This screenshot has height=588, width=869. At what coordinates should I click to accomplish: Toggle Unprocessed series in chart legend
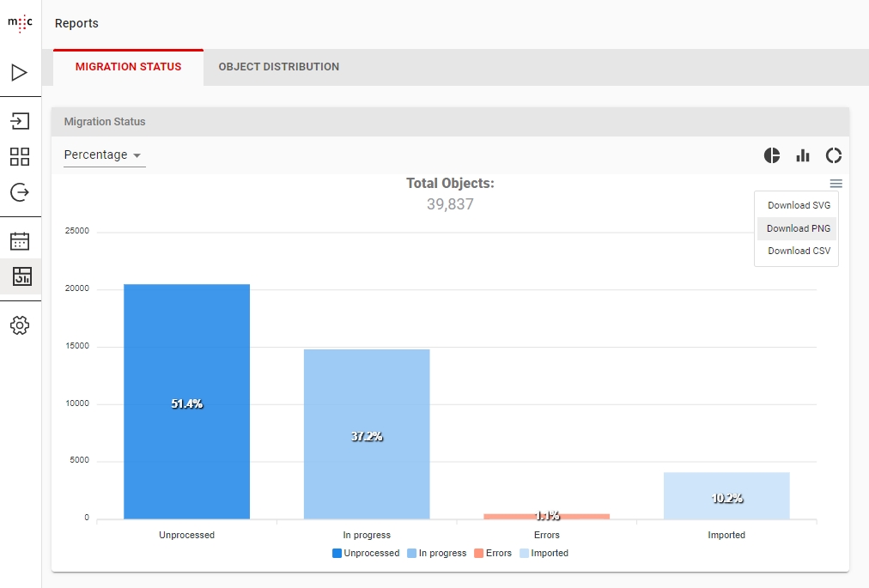coord(365,554)
